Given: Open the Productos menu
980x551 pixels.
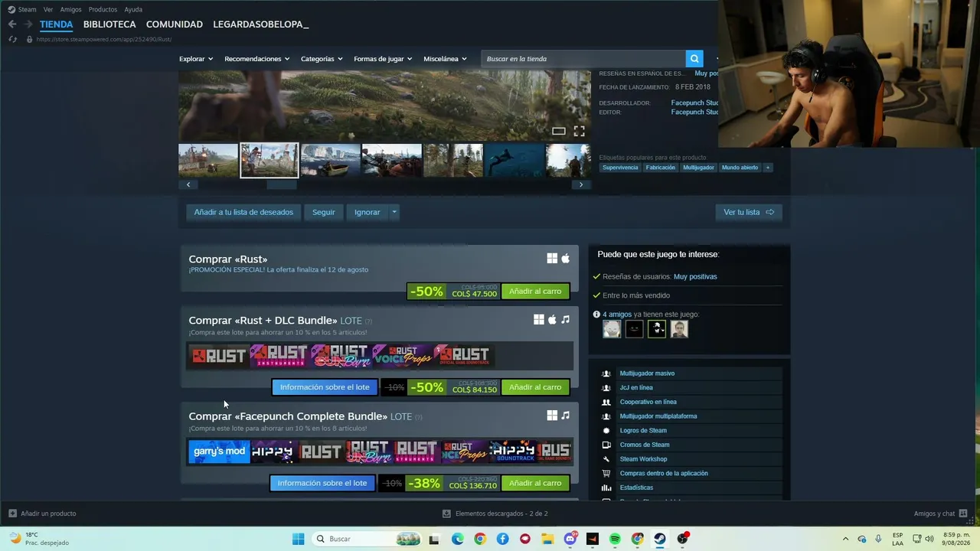Looking at the screenshot, I should (x=103, y=10).
